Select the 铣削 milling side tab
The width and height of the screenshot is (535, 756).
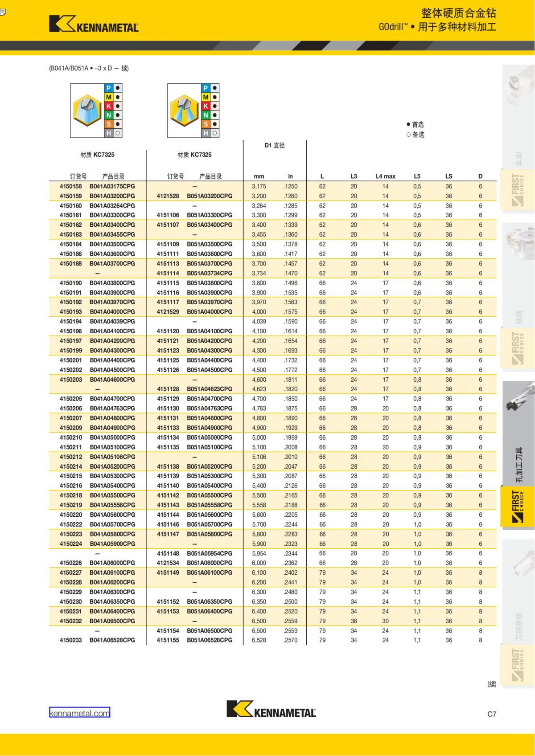(x=519, y=317)
